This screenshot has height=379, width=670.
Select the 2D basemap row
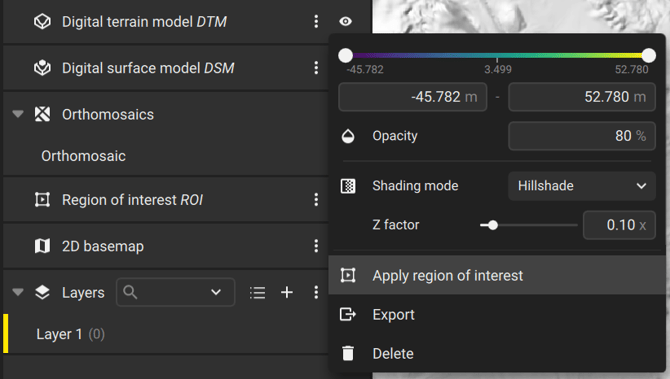click(x=166, y=246)
